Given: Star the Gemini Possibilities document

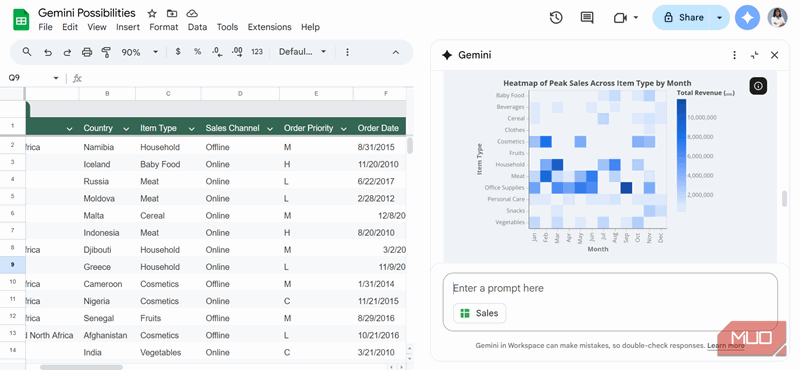Looking at the screenshot, I should pos(152,13).
